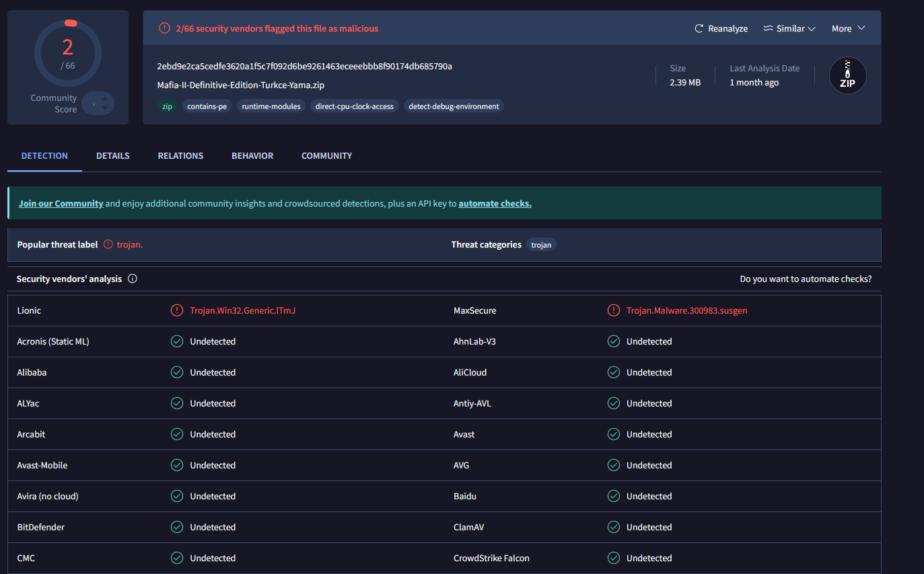924x574 pixels.
Task: Click the trojan tag under Threat categories
Action: 541,245
